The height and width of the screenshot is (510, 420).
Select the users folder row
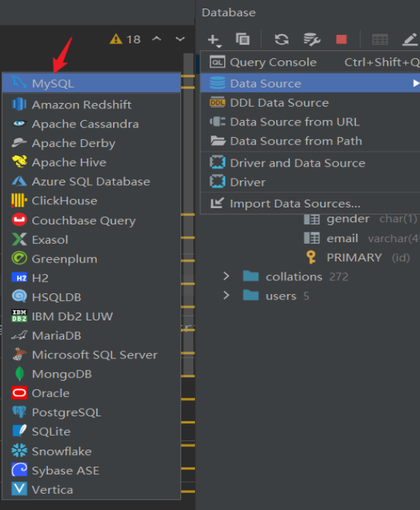pos(308,296)
